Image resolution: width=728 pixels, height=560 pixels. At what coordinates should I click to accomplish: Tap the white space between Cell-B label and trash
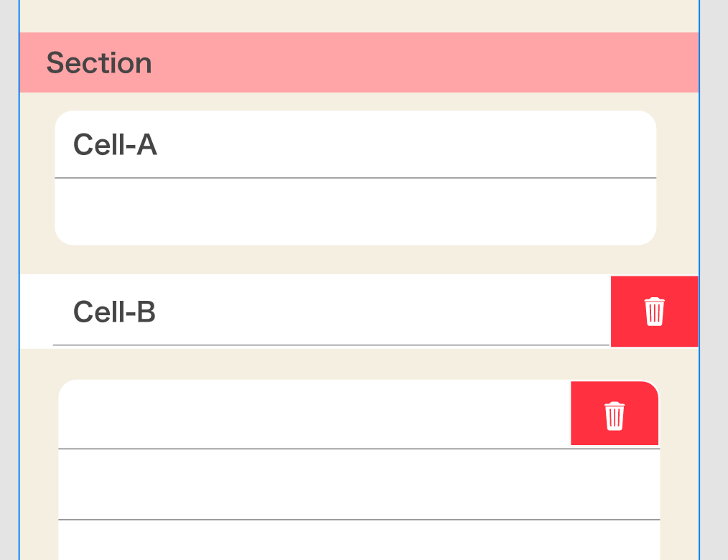(x=381, y=312)
